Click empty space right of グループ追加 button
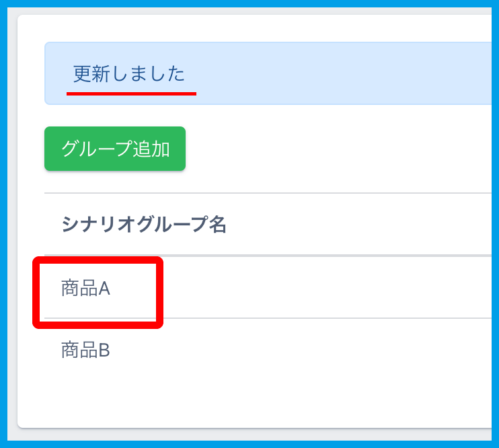 click(x=336, y=149)
